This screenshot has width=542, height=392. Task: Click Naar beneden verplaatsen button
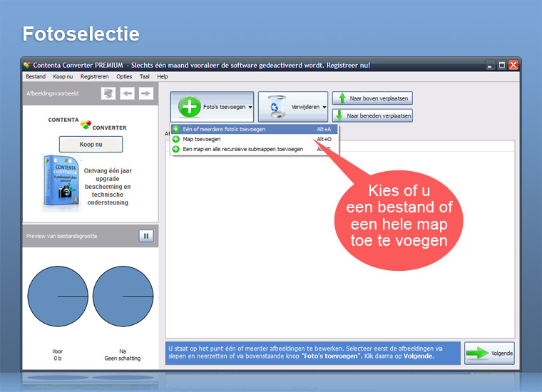coord(372,115)
